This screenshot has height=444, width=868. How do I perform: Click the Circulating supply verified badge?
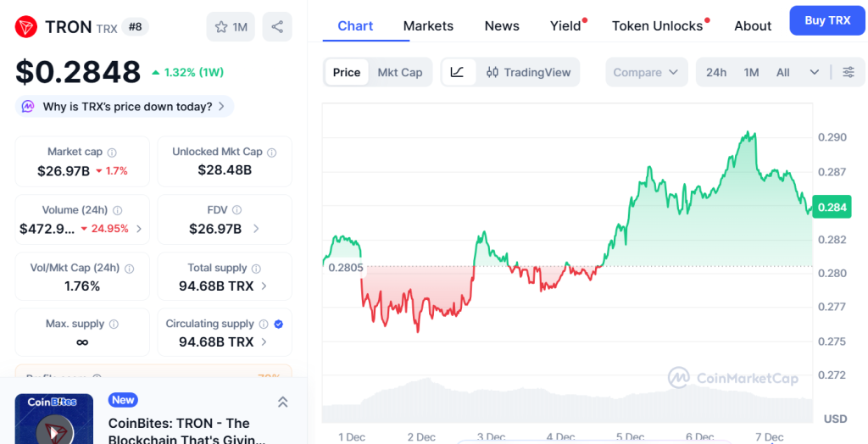click(x=279, y=324)
